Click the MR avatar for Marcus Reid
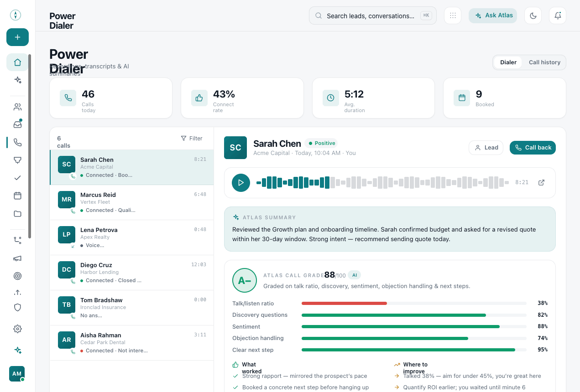Screen dimensions: 580x392 pos(67,200)
